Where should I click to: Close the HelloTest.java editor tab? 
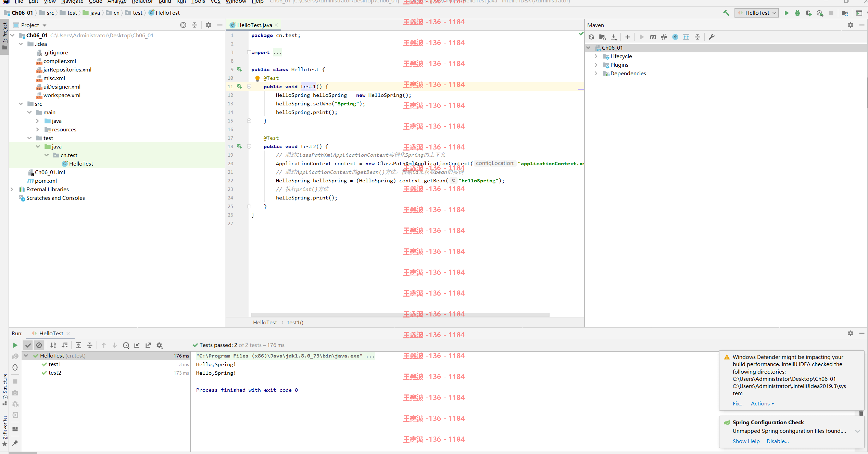pos(276,25)
